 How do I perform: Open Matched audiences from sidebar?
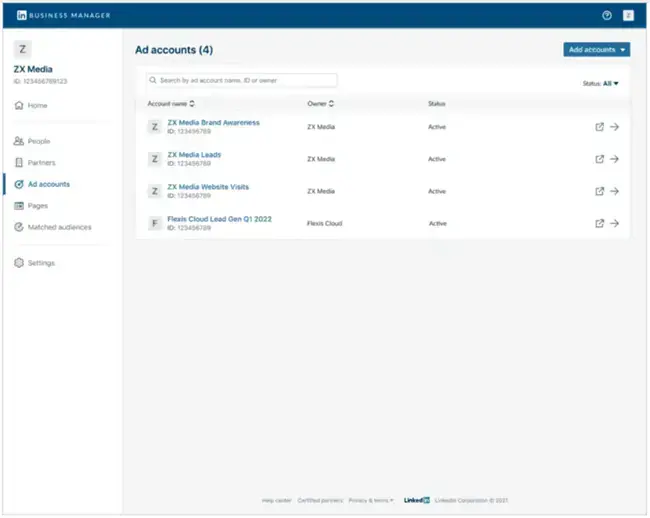59,227
